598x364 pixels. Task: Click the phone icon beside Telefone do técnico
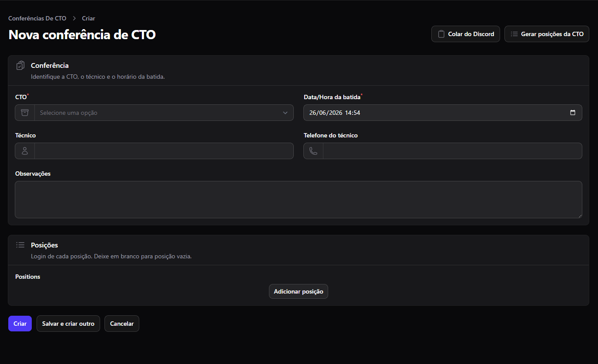tap(313, 151)
